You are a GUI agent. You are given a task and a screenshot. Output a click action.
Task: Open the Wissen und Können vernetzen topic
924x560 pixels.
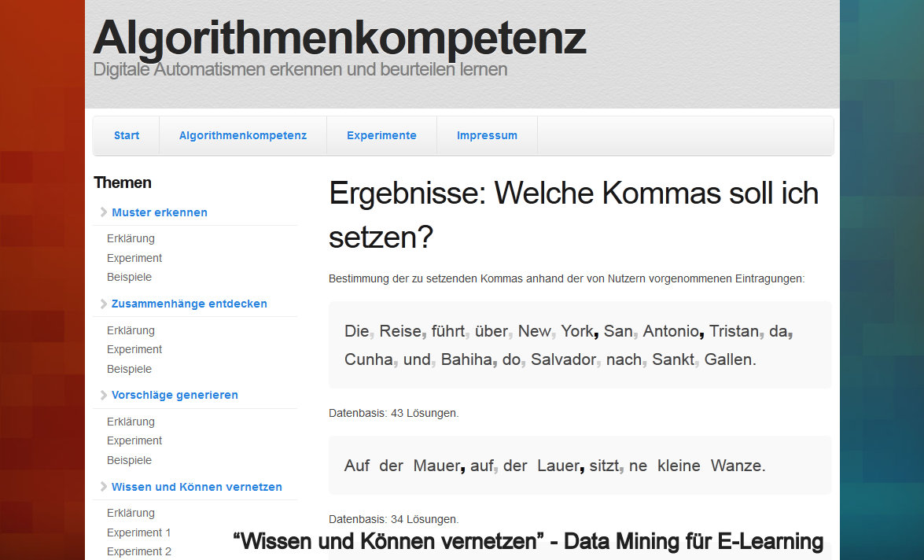(x=197, y=487)
